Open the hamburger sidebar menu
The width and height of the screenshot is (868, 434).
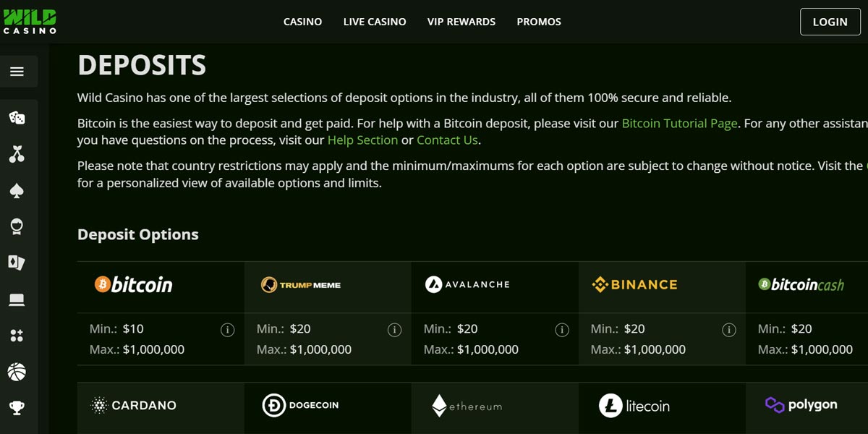[x=17, y=72]
